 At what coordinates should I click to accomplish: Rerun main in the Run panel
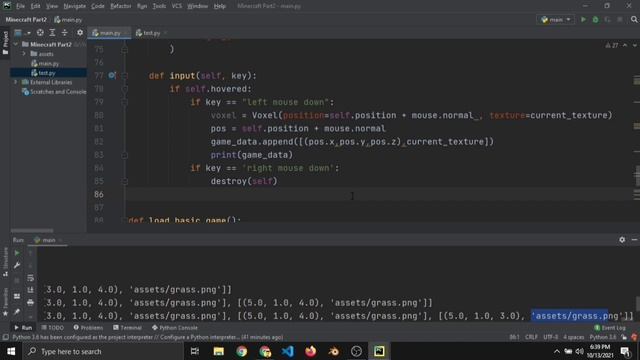[x=17, y=253]
